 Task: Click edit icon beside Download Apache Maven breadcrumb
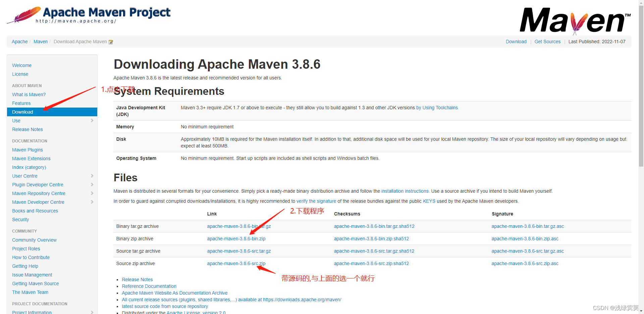[111, 42]
